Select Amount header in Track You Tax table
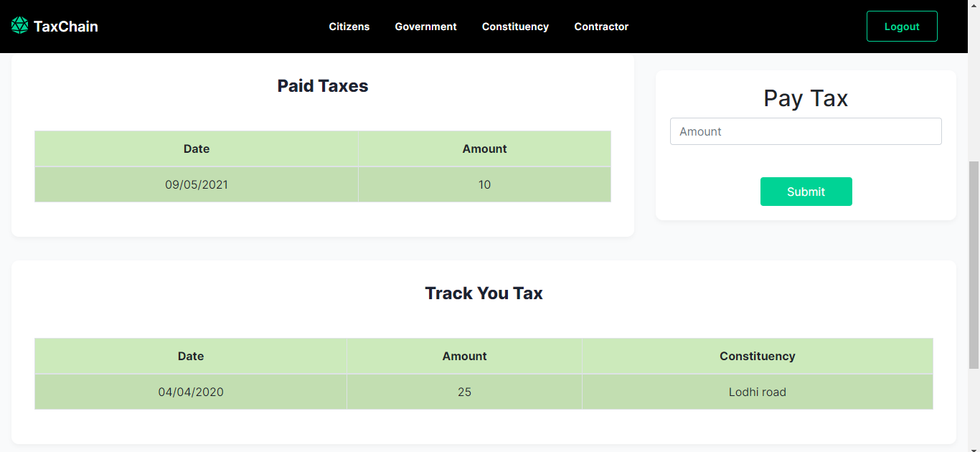 pos(464,356)
